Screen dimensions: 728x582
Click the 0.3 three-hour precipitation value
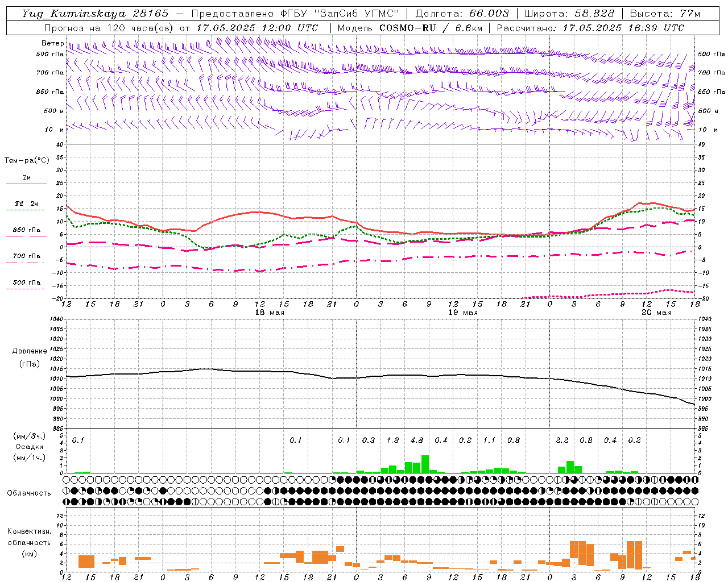point(368,440)
